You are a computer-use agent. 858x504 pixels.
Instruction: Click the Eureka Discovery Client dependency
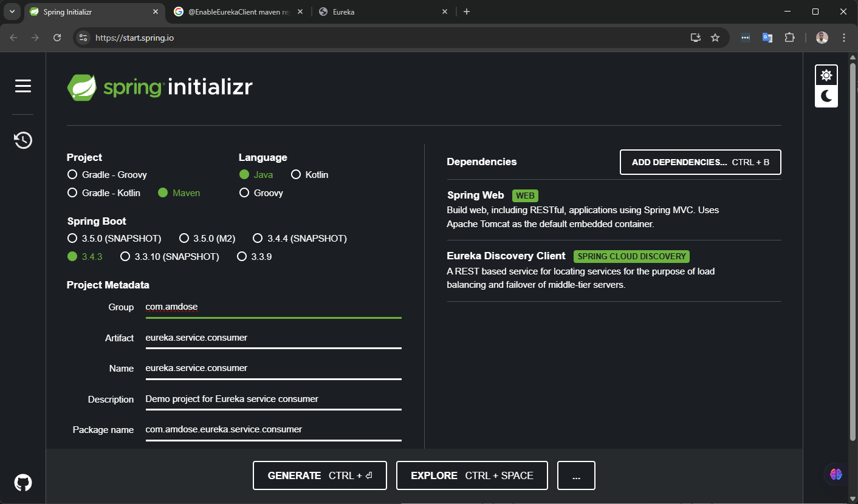pos(614,271)
